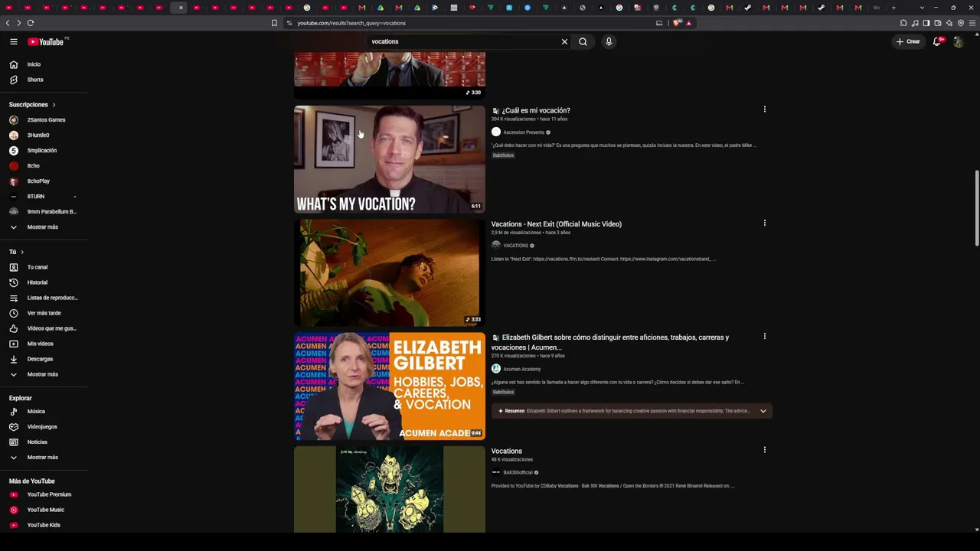Close the active browser tab
This screenshot has width=980, height=551.
[181, 8]
